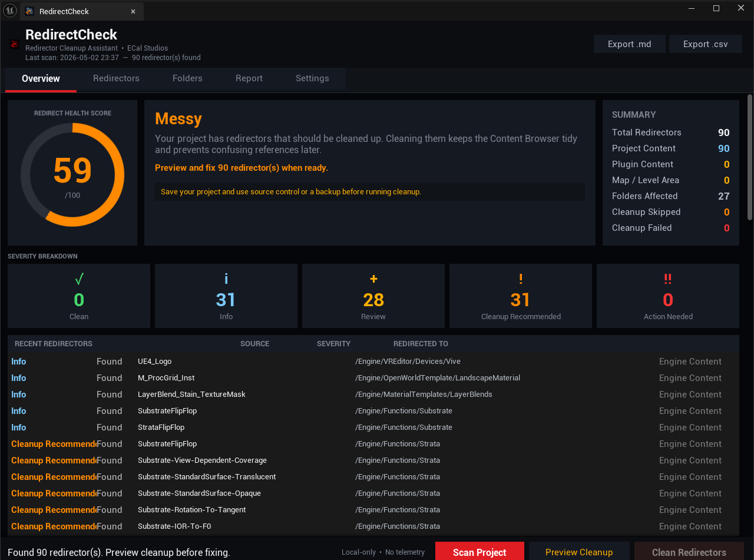Click the Last scan timestamp text
Viewport: 754px width, 560px height.
pos(72,58)
